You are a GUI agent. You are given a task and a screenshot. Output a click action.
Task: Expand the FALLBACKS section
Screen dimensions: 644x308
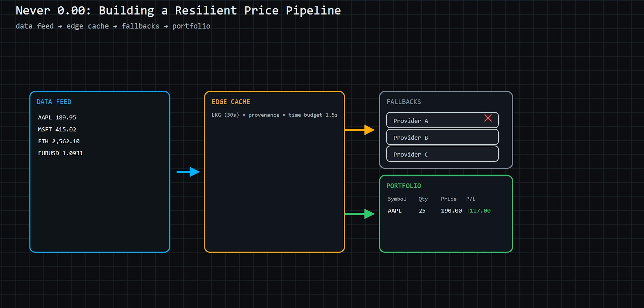pos(404,102)
